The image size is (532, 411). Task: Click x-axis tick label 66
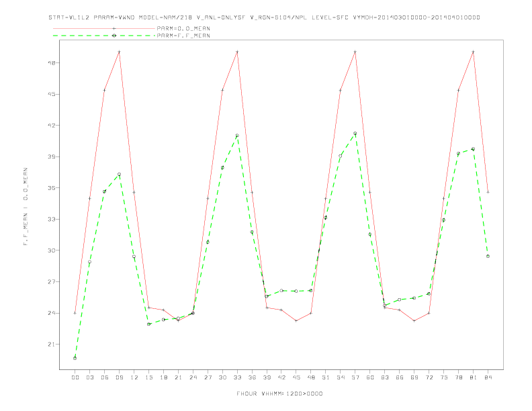[400, 377]
